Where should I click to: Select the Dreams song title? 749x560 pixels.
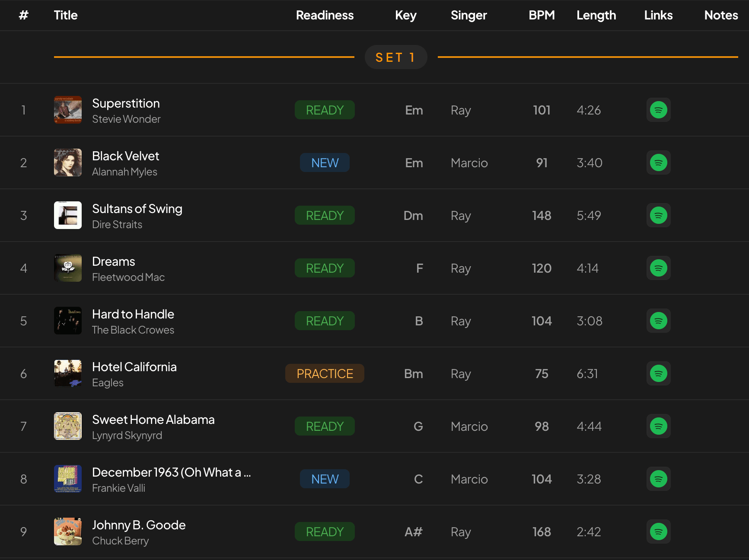[113, 261]
